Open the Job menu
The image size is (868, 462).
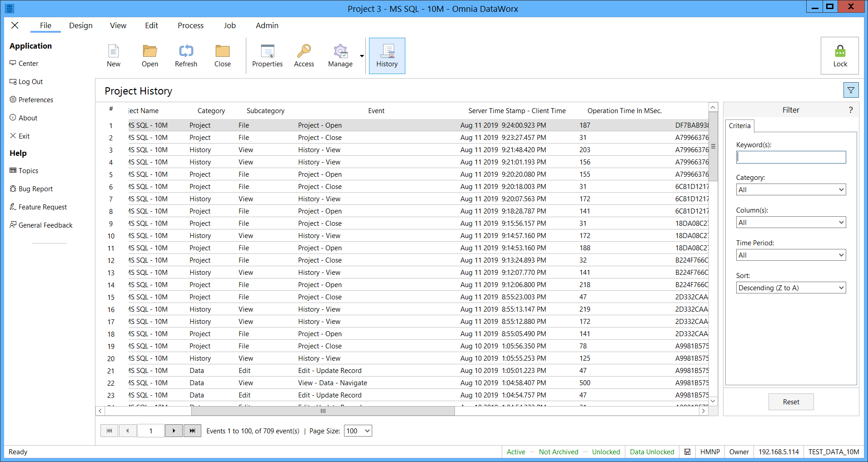tap(229, 25)
